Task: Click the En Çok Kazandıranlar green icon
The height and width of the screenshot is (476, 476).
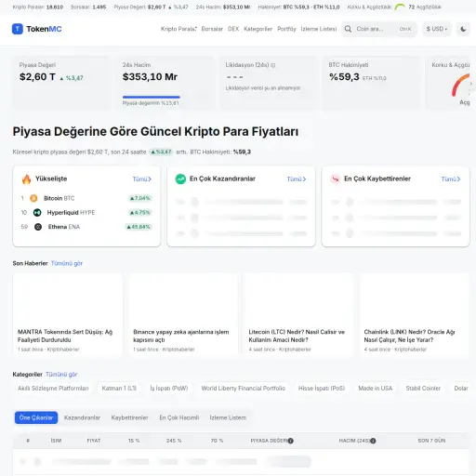Action: pyautogui.click(x=180, y=178)
